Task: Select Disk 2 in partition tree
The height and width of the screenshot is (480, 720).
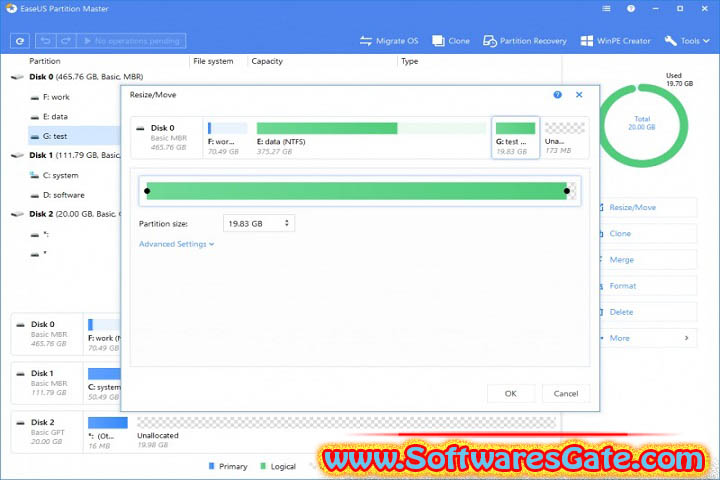Action: tap(73, 214)
